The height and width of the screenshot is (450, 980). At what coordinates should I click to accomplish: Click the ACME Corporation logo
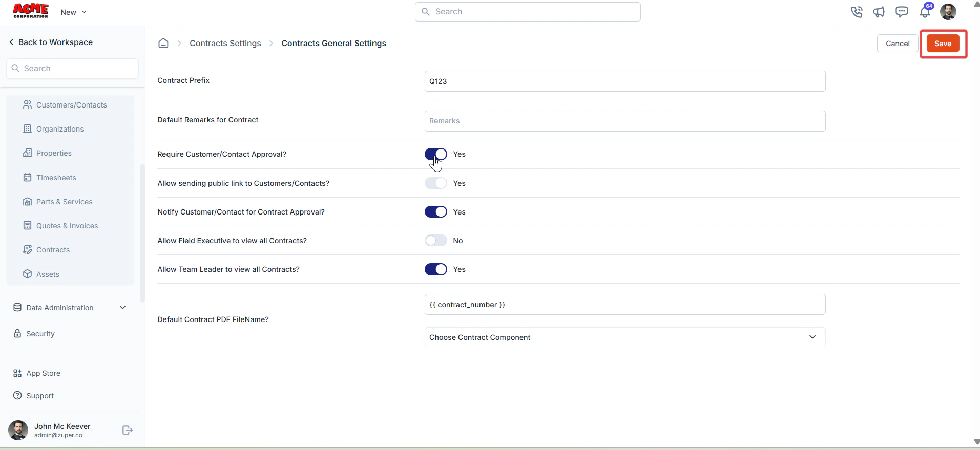[x=31, y=11]
